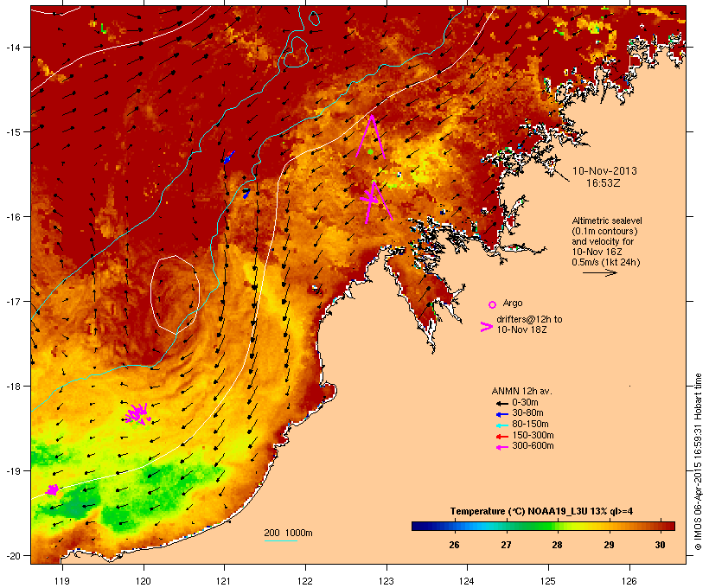Click the temperature color bar at 28
Viewport: 709px width, 588px height.
pos(557,526)
